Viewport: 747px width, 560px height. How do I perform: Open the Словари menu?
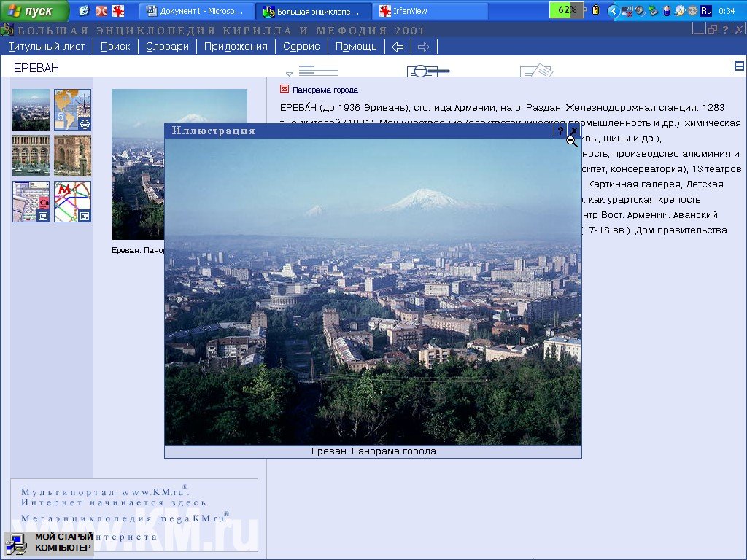tap(167, 46)
